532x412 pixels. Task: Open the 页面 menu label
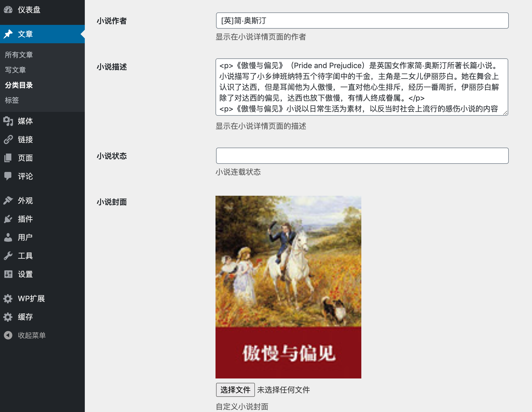coord(25,158)
